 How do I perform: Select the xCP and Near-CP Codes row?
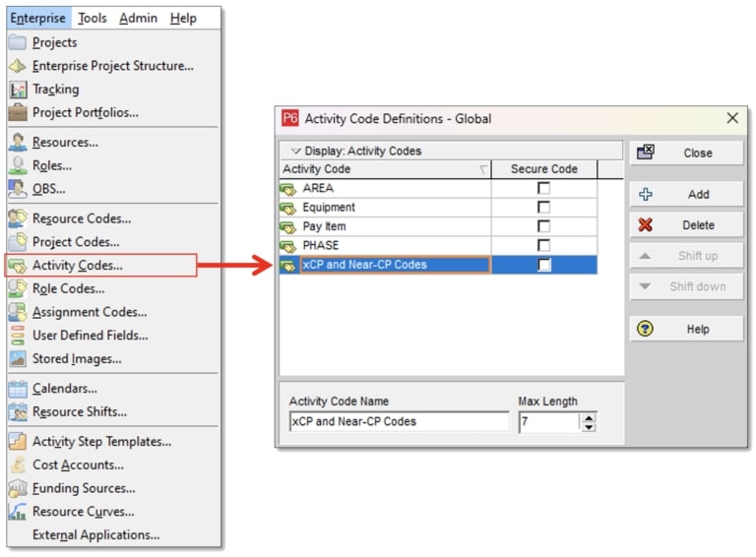click(x=438, y=265)
